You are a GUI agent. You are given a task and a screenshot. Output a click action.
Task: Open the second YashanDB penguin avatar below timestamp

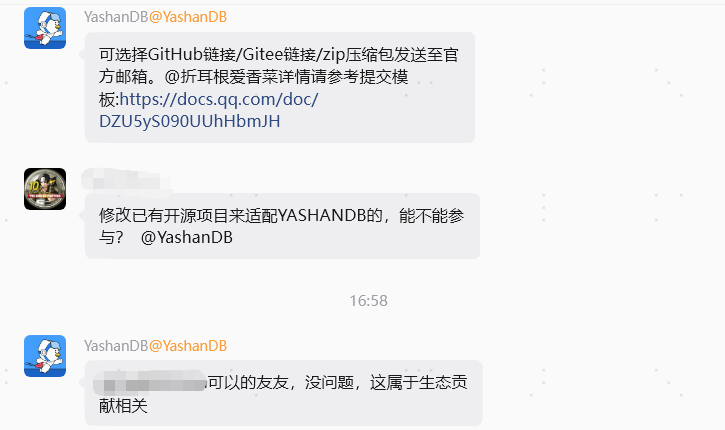coord(45,356)
